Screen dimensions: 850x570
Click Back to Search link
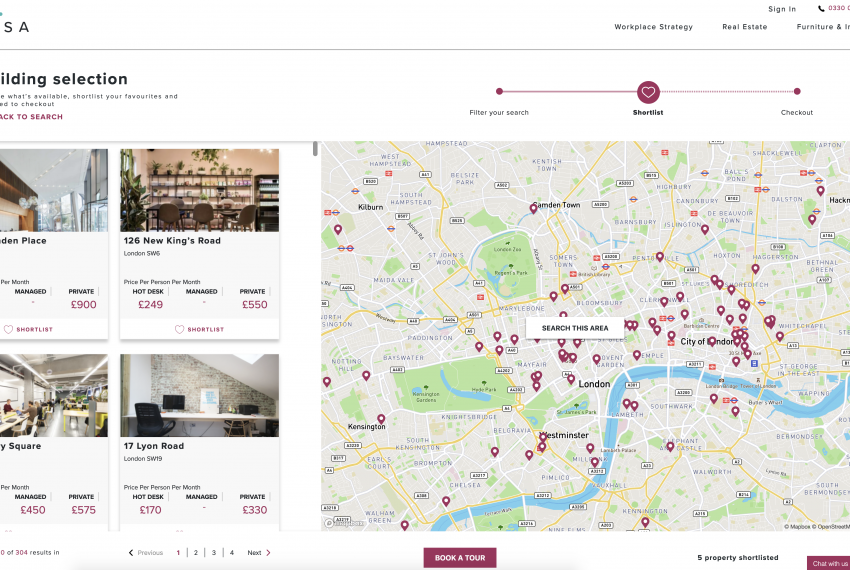[31, 117]
